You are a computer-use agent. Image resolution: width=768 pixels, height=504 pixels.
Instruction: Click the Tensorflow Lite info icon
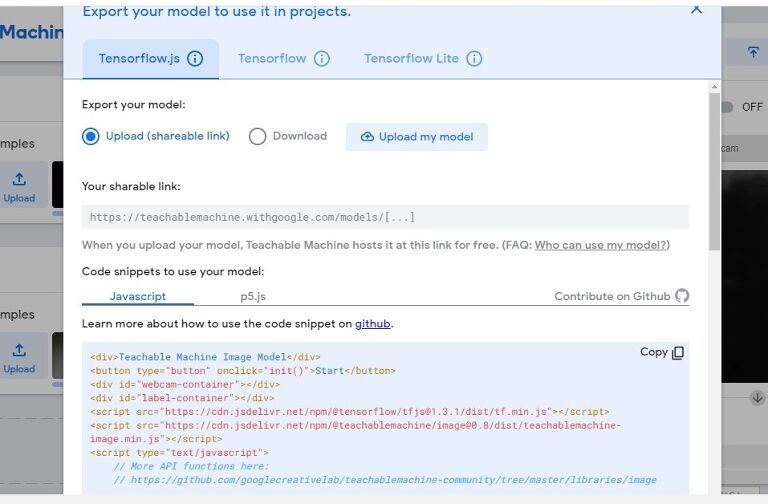pyautogui.click(x=474, y=59)
